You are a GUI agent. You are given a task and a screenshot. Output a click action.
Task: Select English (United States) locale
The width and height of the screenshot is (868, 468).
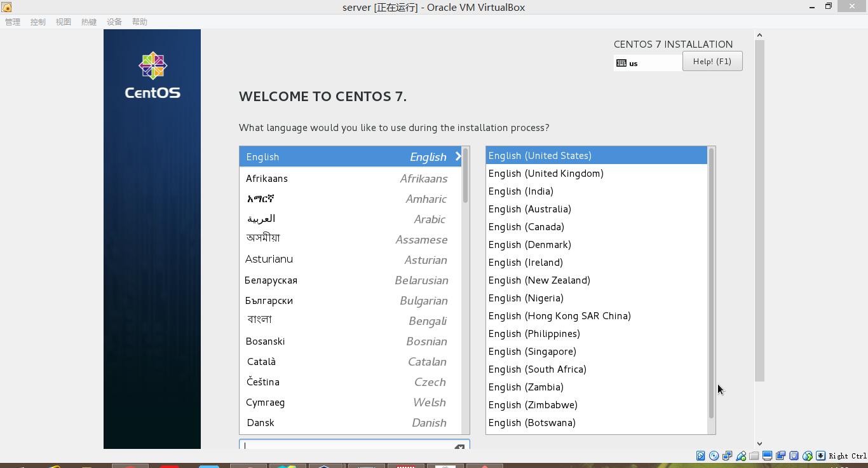coord(597,155)
